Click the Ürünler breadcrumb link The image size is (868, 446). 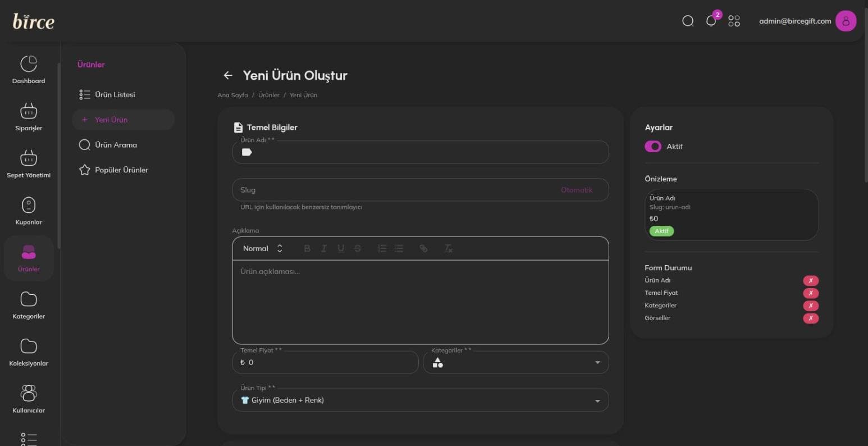tap(269, 95)
